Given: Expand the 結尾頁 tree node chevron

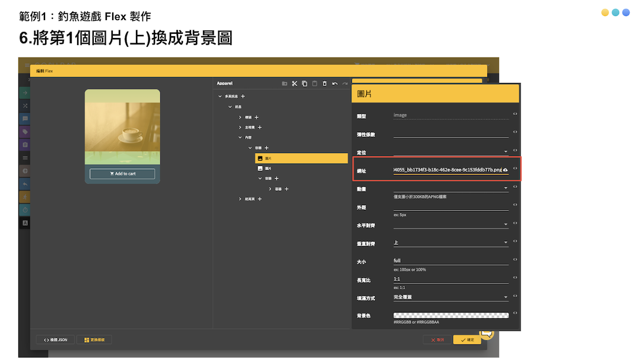Looking at the screenshot, I should 240,199.
